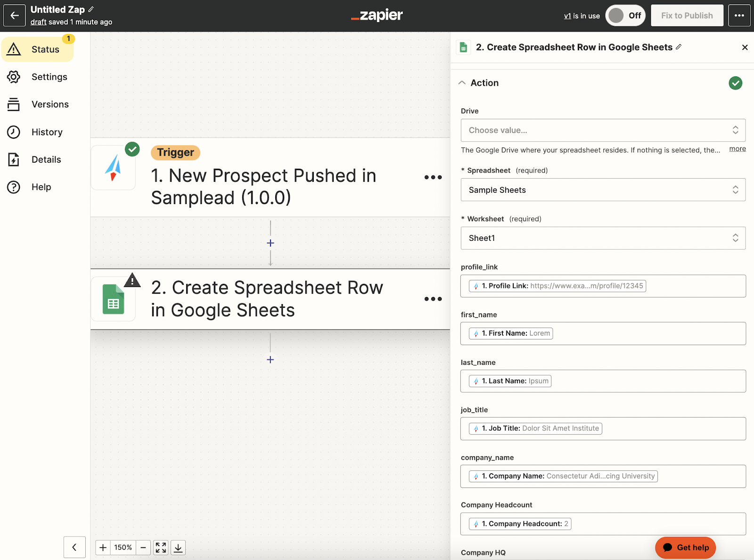Close the step editor panel
Screen dimensions: 754x560
pos(745,47)
